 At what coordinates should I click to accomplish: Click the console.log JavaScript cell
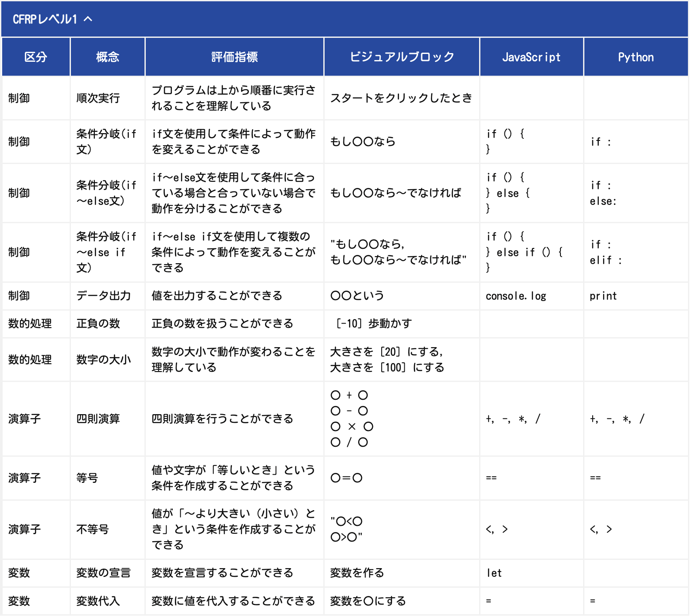point(516,296)
